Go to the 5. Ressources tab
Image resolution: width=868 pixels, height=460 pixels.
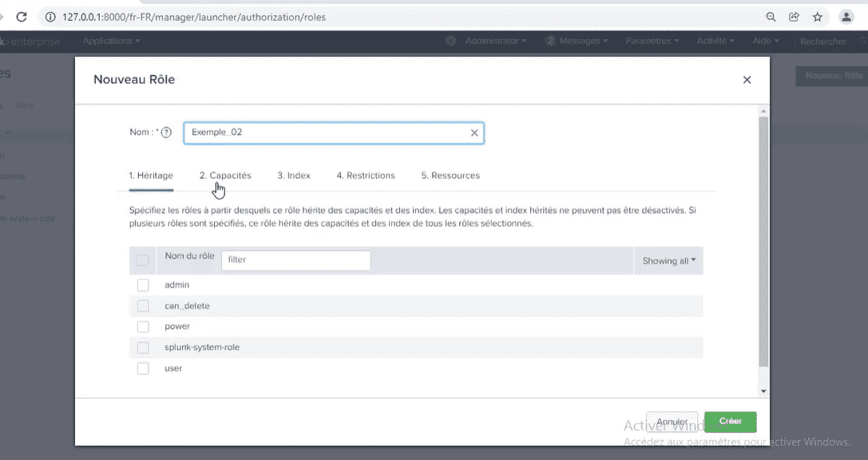click(450, 176)
